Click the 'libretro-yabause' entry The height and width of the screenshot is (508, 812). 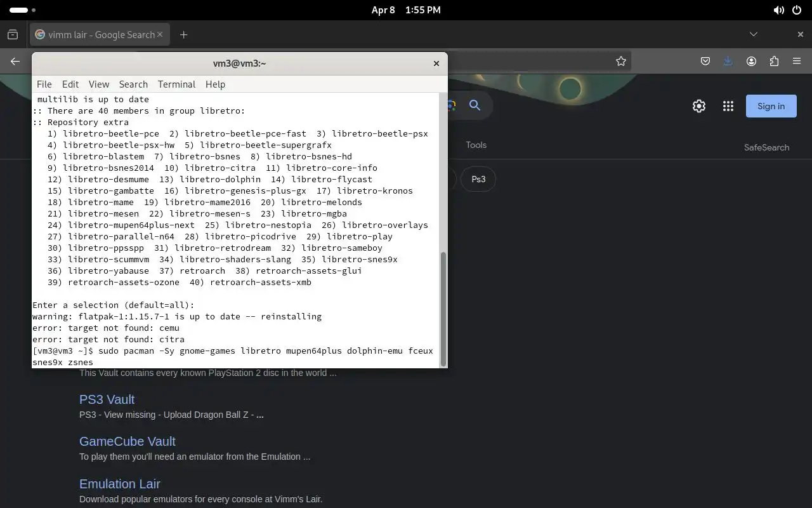(108, 271)
